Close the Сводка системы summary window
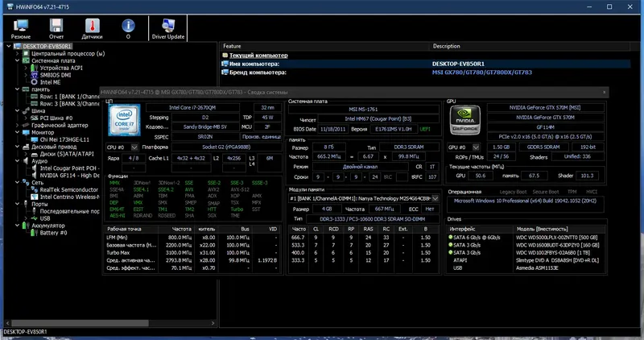Image resolution: width=644 pixels, height=340 pixels. [605, 92]
